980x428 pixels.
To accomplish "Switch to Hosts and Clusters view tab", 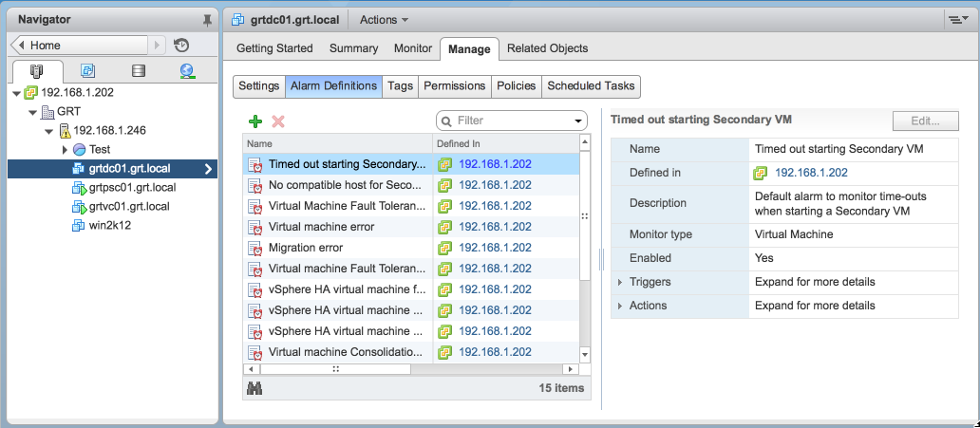I will pos(37,70).
